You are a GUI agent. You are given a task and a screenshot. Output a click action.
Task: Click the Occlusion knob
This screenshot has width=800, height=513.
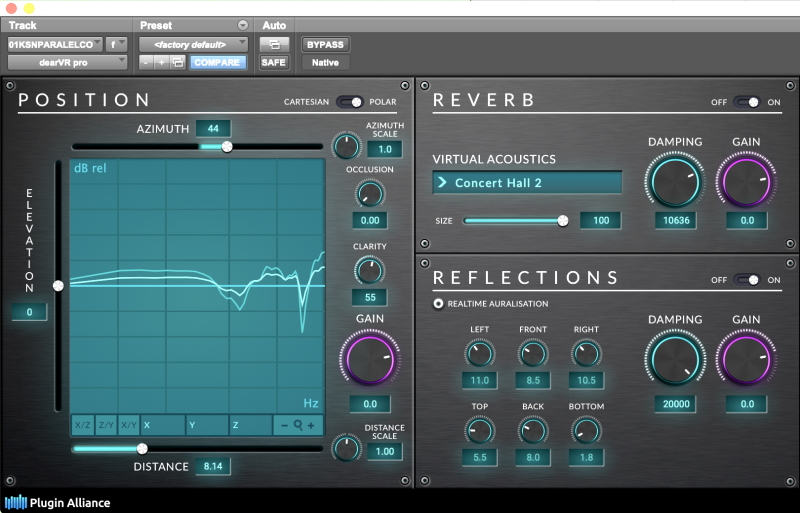point(369,193)
